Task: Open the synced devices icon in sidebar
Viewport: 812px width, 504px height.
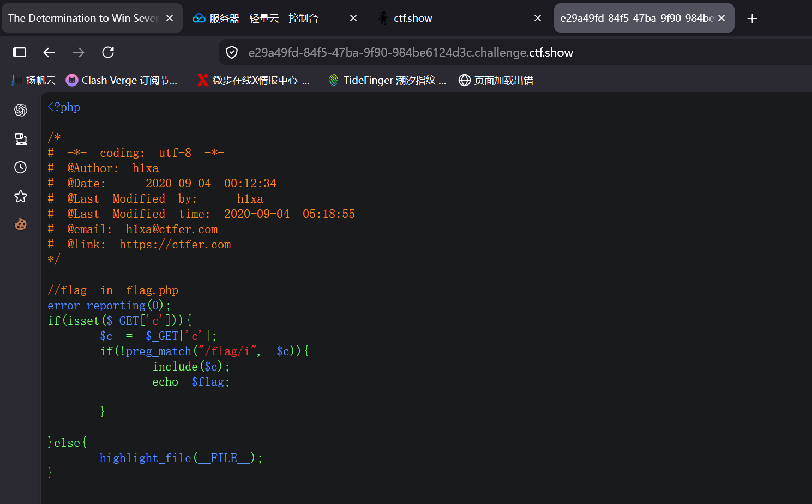Action: (x=21, y=139)
